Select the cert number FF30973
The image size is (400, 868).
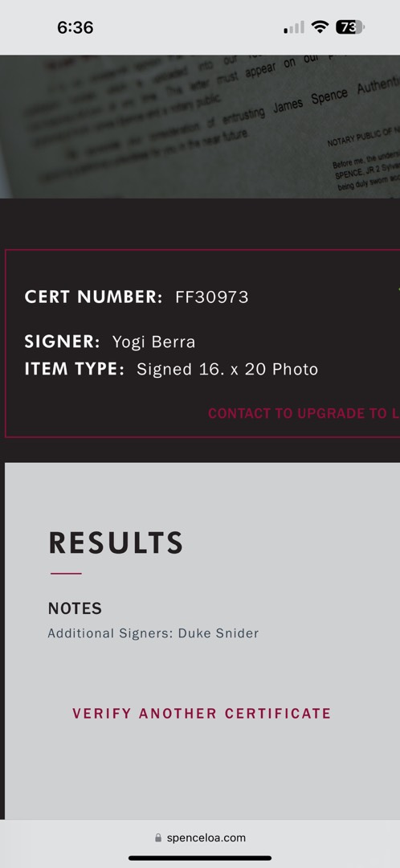click(212, 297)
